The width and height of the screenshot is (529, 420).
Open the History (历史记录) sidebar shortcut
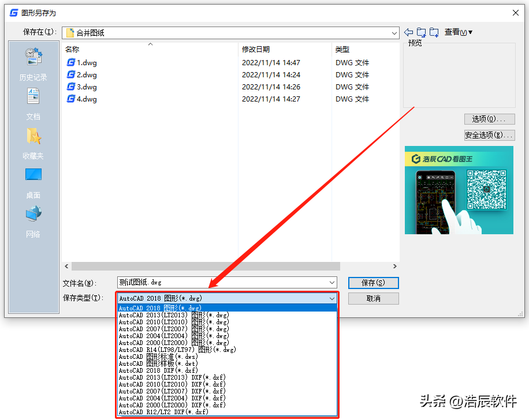point(33,65)
